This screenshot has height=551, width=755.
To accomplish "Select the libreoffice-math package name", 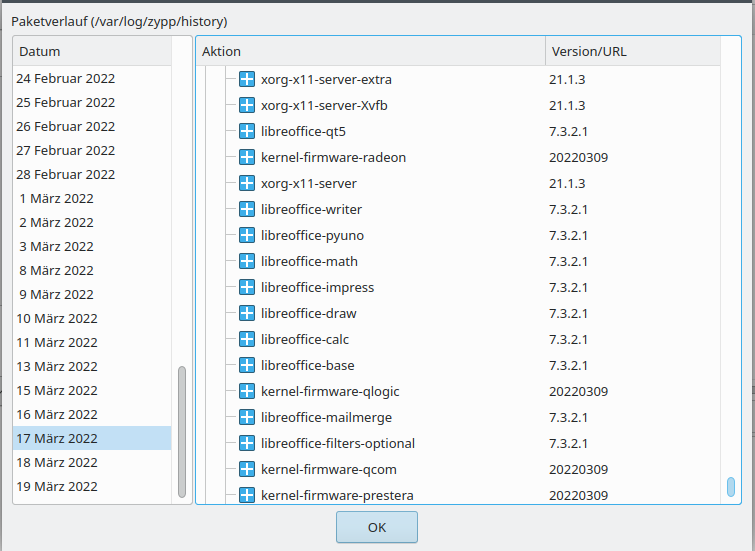I will point(309,262).
